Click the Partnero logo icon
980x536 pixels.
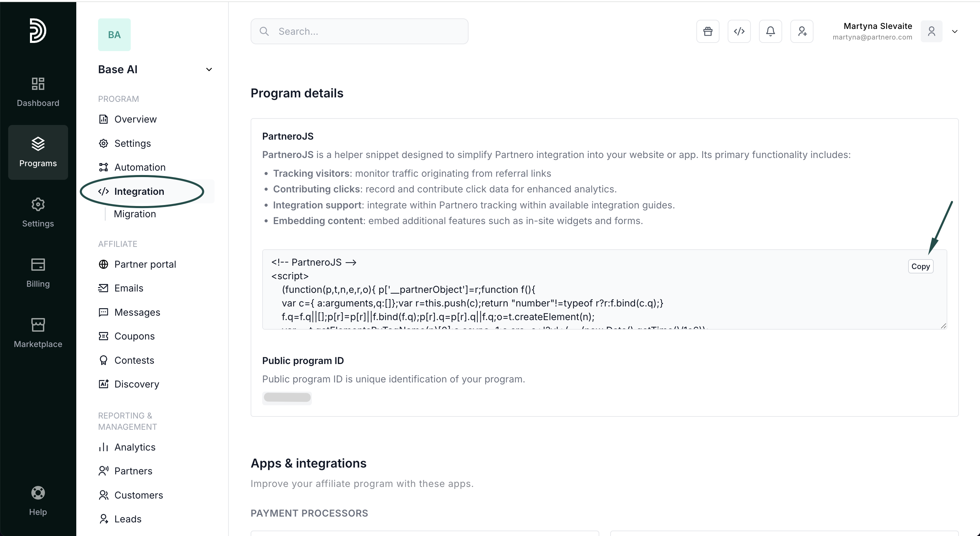click(x=38, y=30)
